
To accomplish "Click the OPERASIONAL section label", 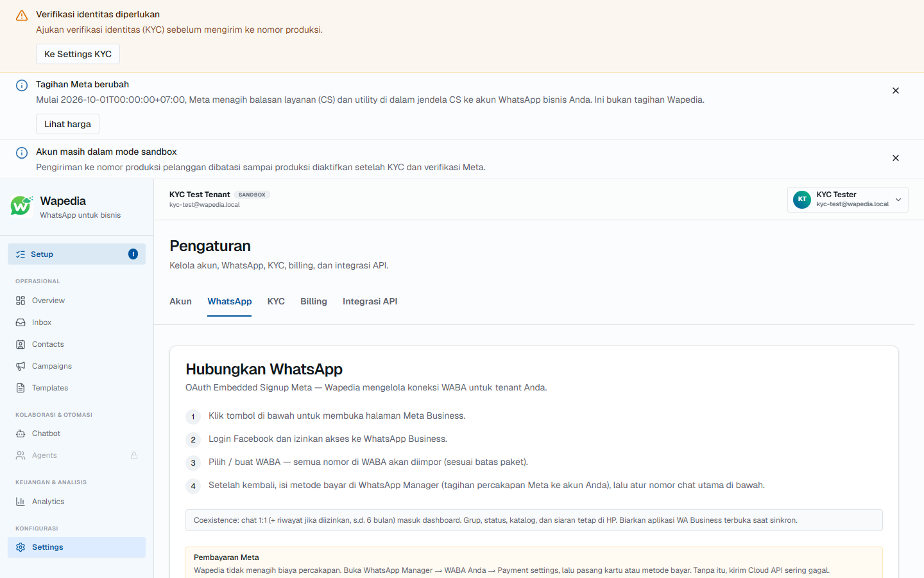I will [38, 281].
